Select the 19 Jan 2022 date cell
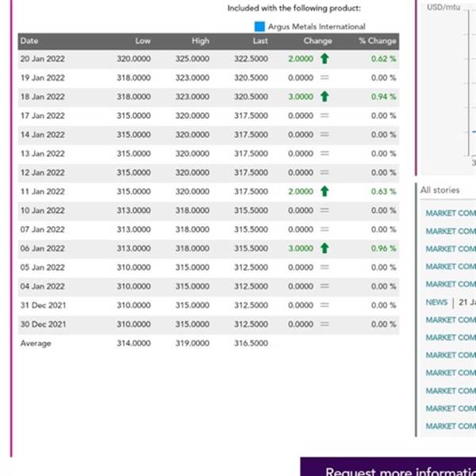The height and width of the screenshot is (476, 476). pyautogui.click(x=43, y=78)
